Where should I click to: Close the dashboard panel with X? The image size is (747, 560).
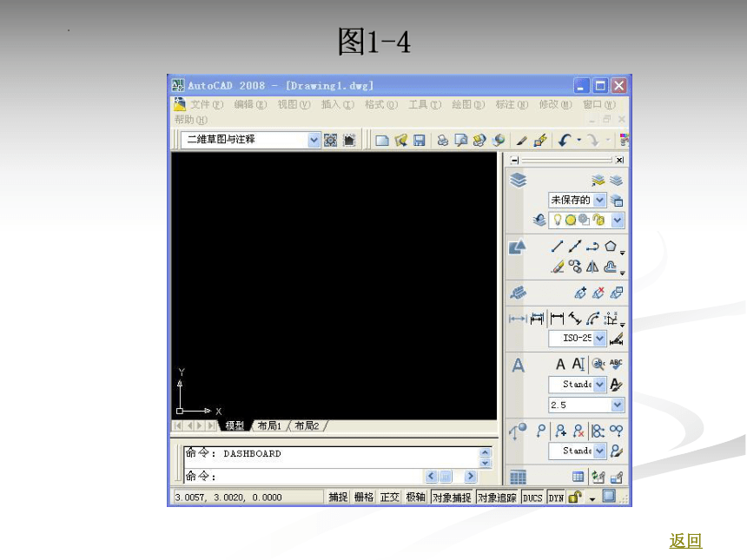(619, 160)
